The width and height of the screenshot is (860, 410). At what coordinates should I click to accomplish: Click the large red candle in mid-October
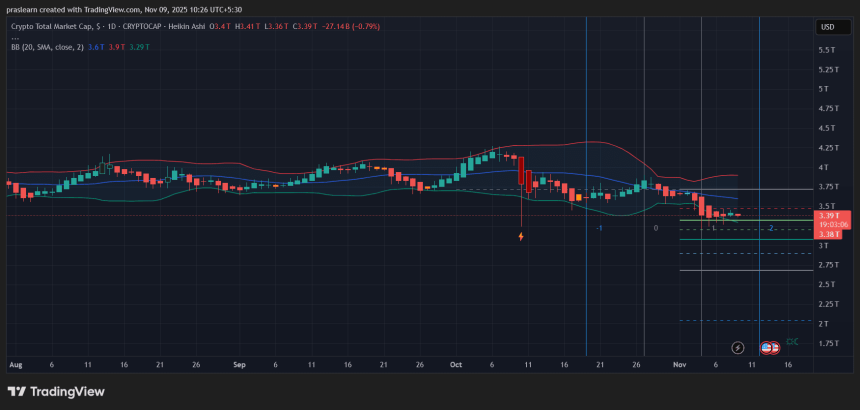pyautogui.click(x=521, y=174)
